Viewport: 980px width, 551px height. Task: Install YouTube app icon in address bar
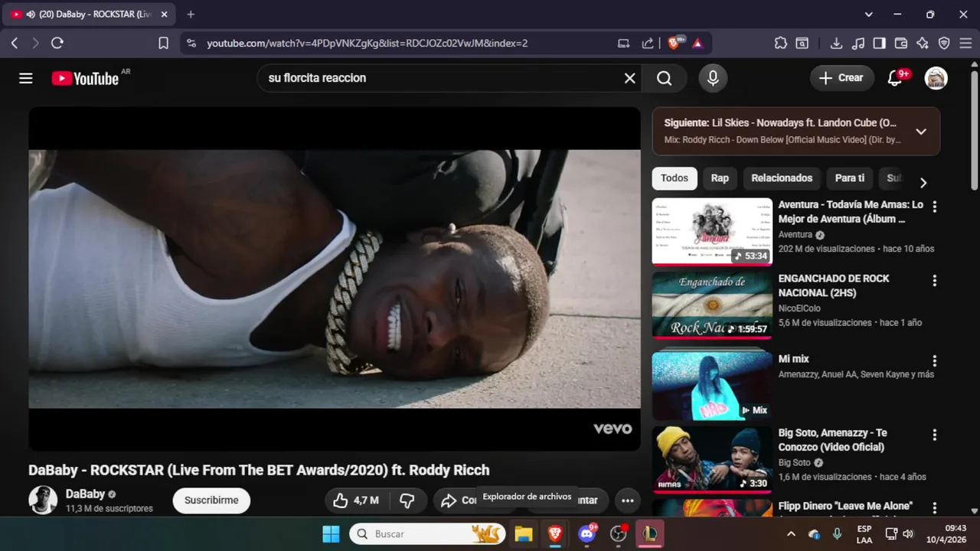(x=624, y=44)
